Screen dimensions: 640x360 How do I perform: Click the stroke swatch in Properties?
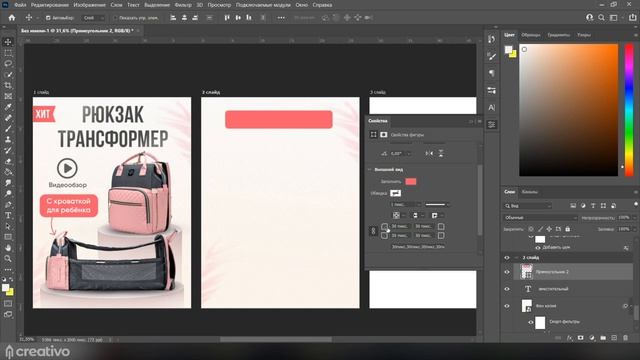click(395, 193)
